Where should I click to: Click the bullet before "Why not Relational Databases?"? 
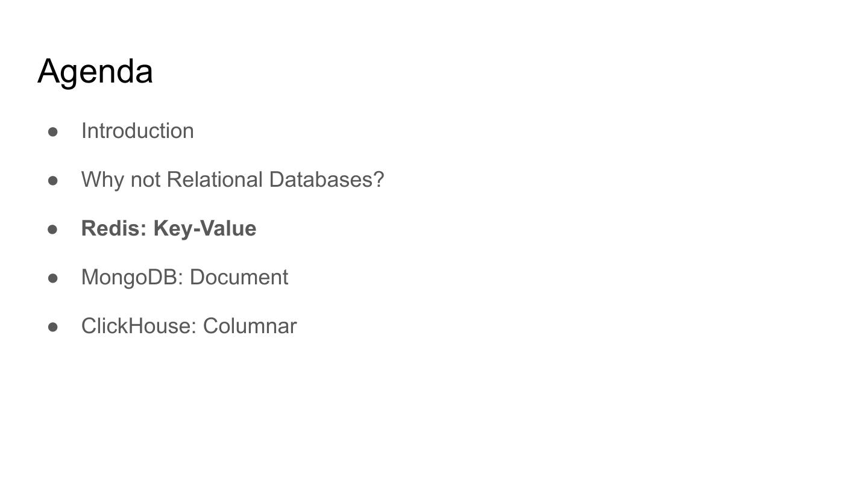click(53, 180)
